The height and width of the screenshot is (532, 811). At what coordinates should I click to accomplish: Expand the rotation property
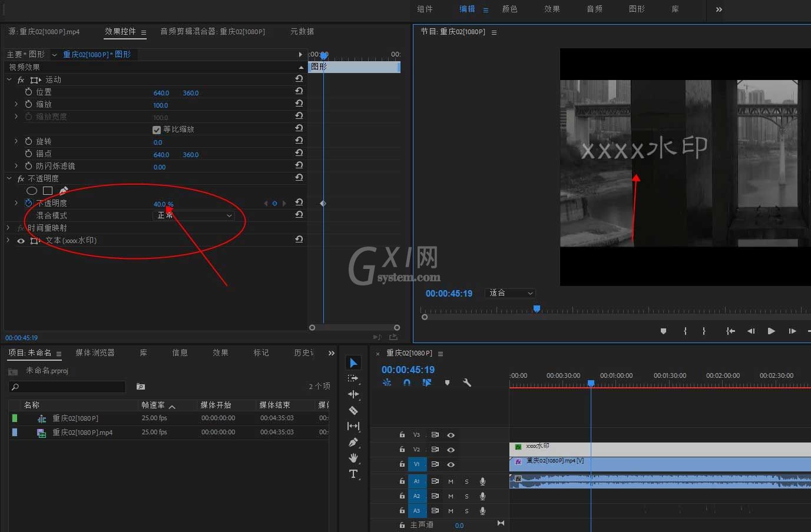click(x=16, y=141)
